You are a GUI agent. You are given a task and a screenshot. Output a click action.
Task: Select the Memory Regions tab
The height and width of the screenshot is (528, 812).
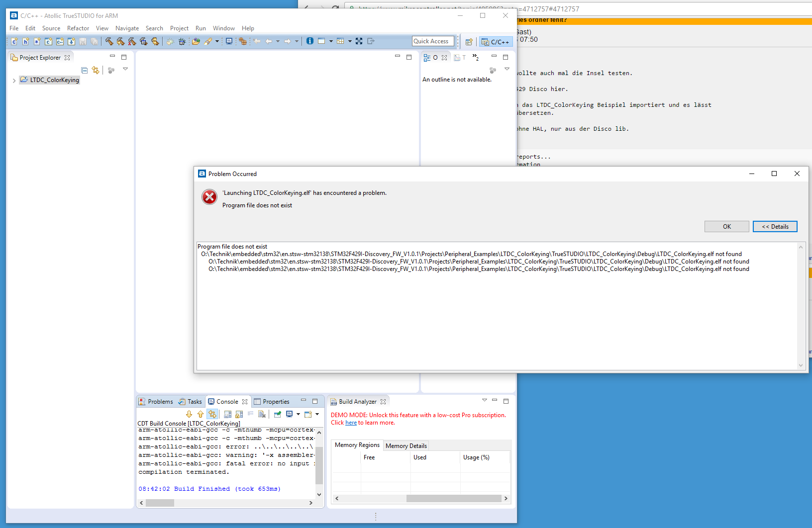point(357,445)
